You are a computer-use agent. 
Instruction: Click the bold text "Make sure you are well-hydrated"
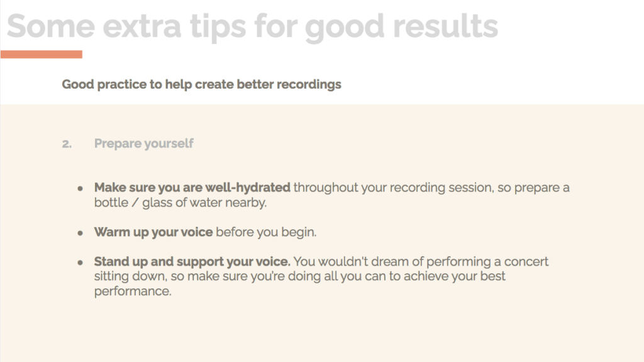tap(192, 188)
